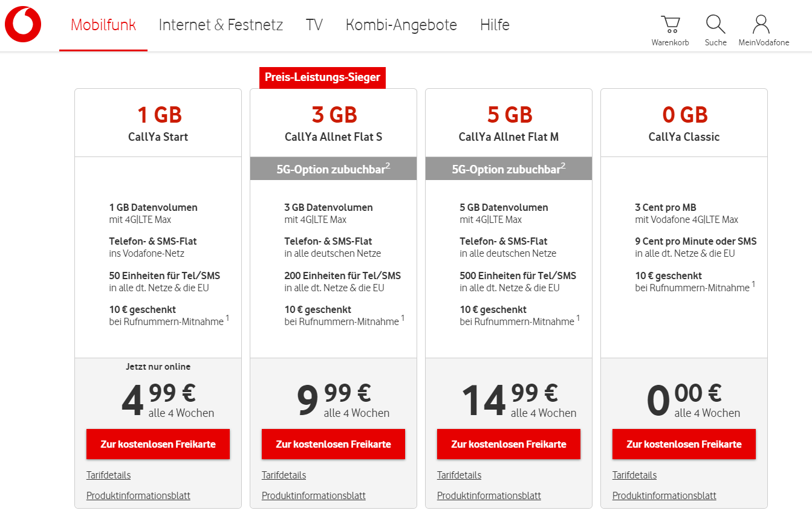Viewport: 812px width, 519px height.
Task: Open the Warenkorb shopping cart icon
Action: click(670, 25)
